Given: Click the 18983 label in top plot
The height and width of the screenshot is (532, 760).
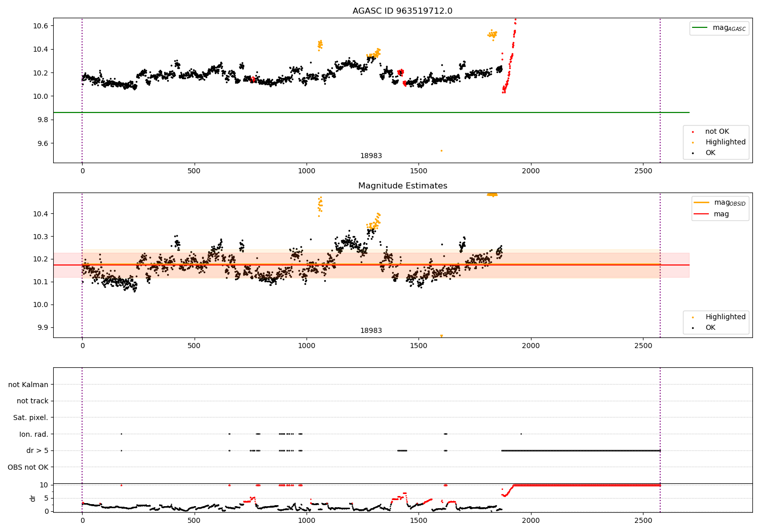Looking at the screenshot, I should [x=371, y=156].
